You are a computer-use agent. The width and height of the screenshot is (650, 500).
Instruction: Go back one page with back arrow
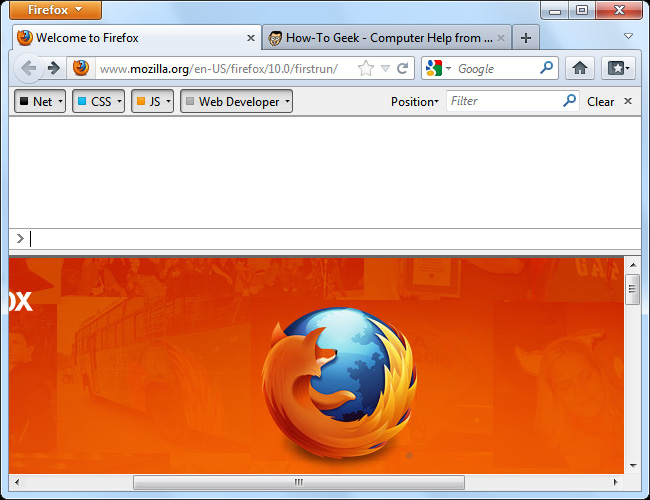point(28,68)
